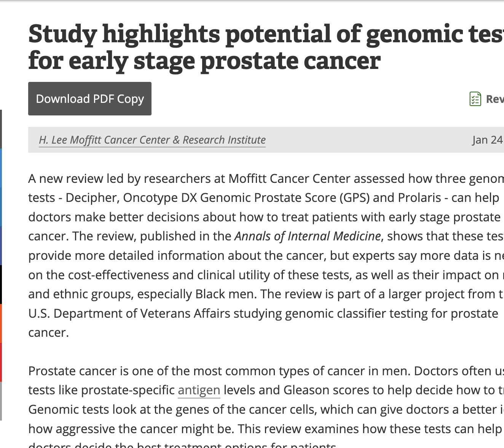
Task: Follow the antigen hyperlink in the article
Action: (199, 390)
